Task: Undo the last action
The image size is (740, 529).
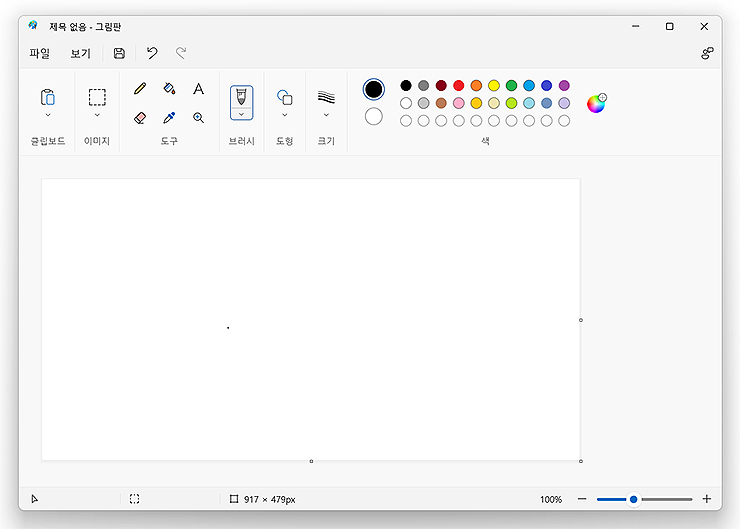Action: coord(152,53)
